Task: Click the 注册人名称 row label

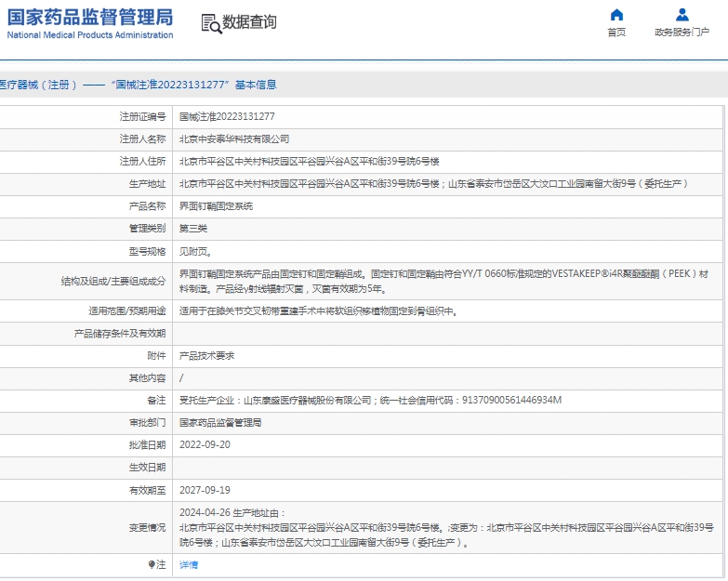Action: 142,139
